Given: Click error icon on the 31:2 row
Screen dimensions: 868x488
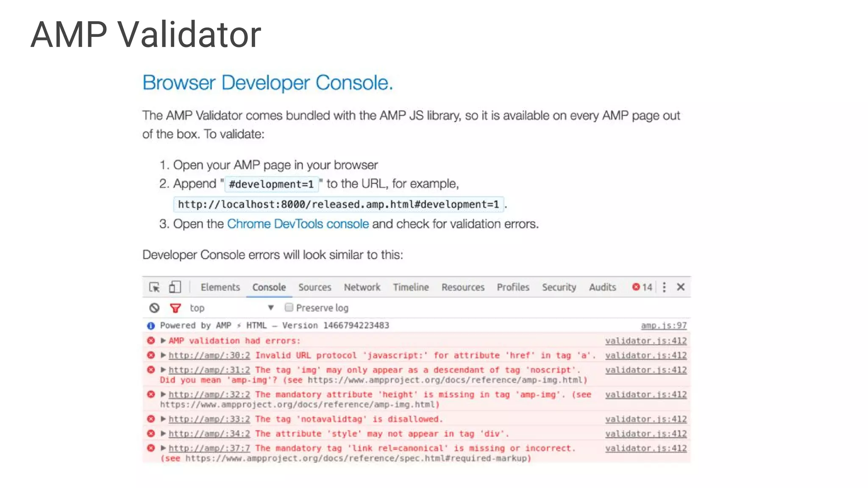Looking at the screenshot, I should pos(151,370).
